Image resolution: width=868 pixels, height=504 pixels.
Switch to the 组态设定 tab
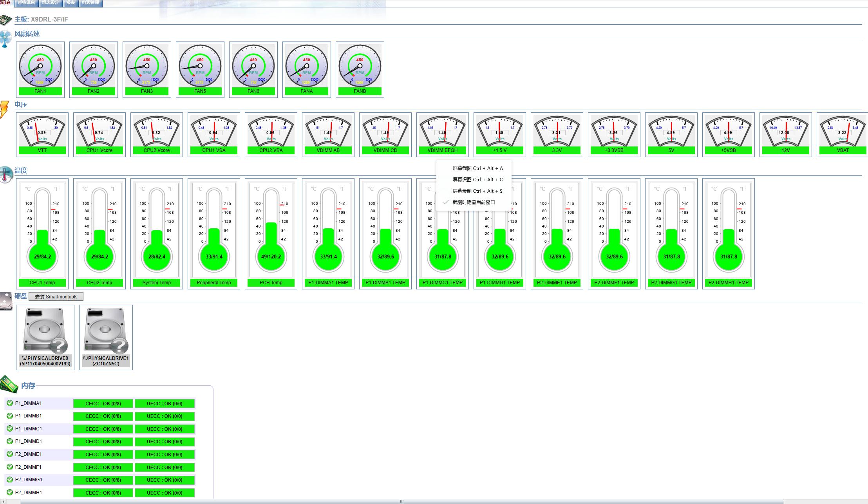tap(51, 3)
